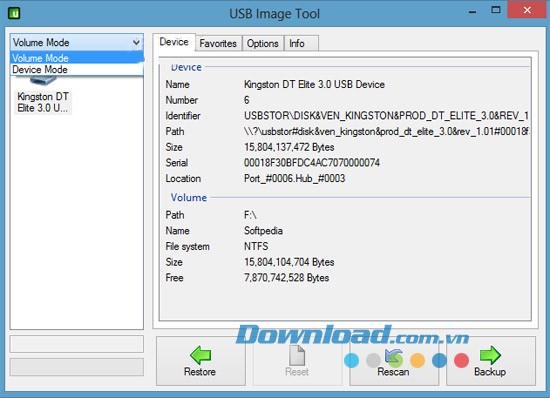Click the Reset button
Viewport: 550px width, 398px height.
click(297, 361)
